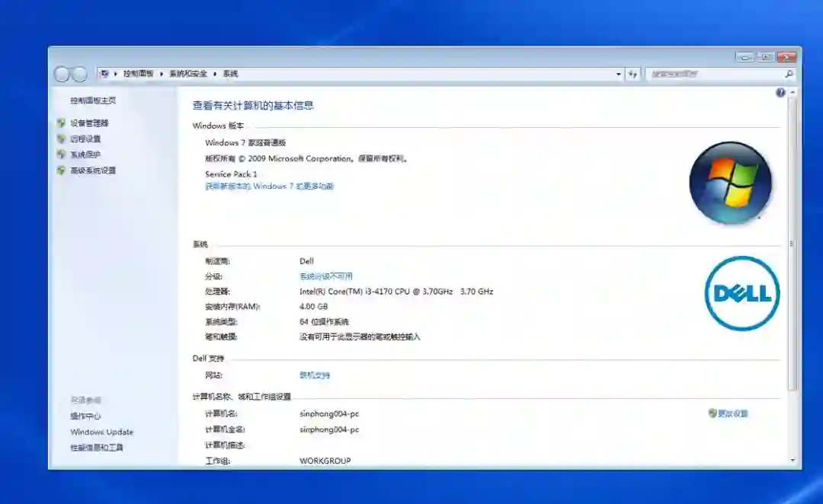Open 操作中心 in the sidebar
The image size is (823, 504).
85,416
